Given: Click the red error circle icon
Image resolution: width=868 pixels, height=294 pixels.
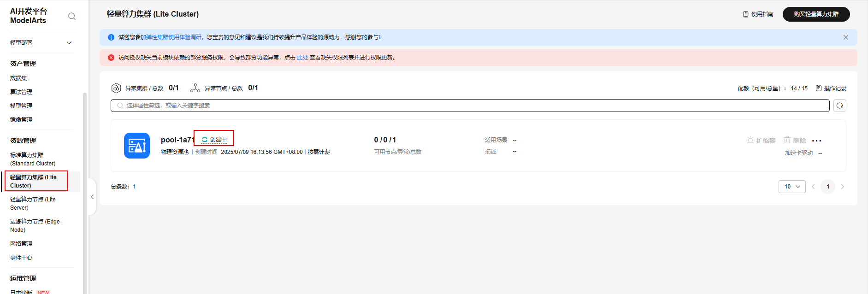Looking at the screenshot, I should click(x=111, y=58).
